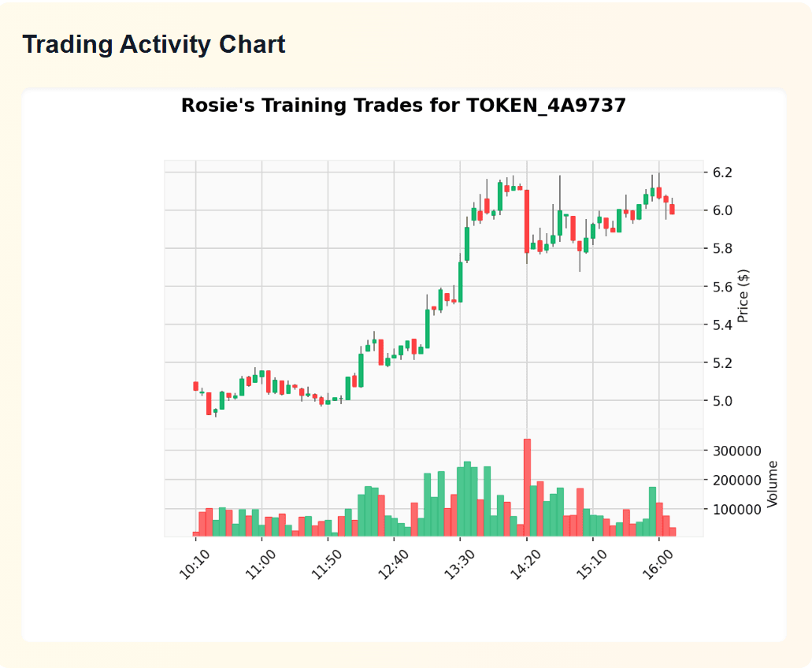Select the 10:10 time axis label

click(x=195, y=564)
